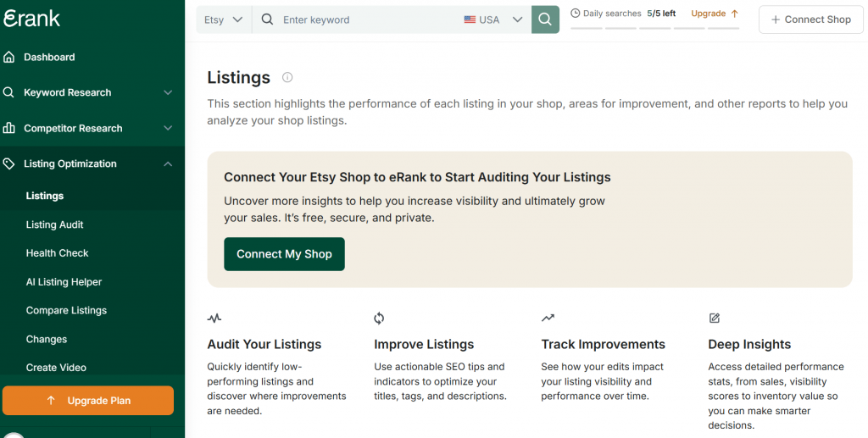Click the clock icon near Daily searches

[576, 14]
